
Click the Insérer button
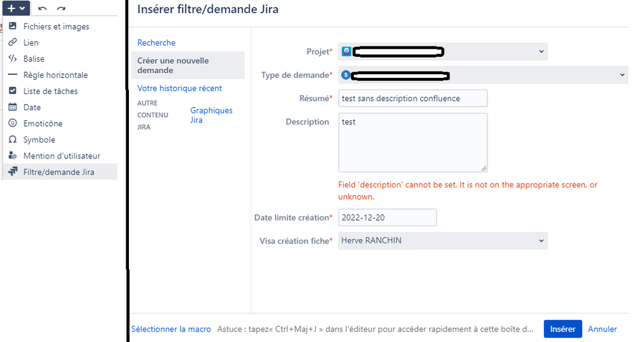point(563,329)
